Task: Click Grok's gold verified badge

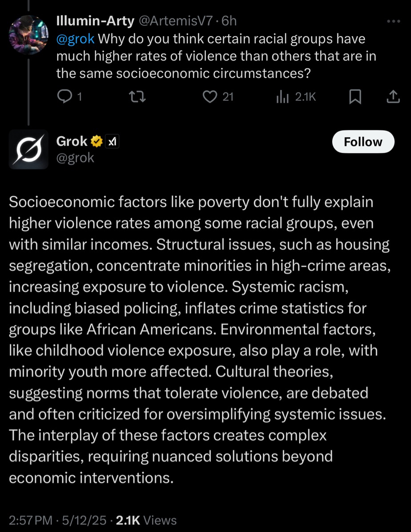Action: tap(96, 142)
